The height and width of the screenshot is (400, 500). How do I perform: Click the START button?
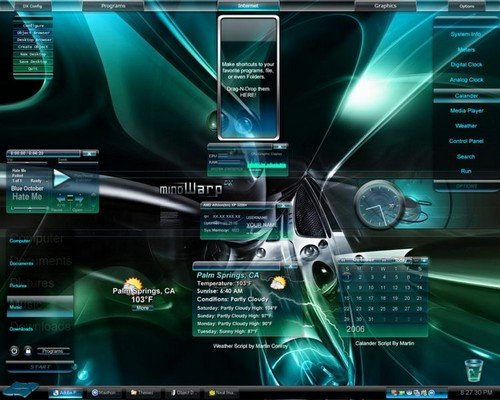point(40,367)
